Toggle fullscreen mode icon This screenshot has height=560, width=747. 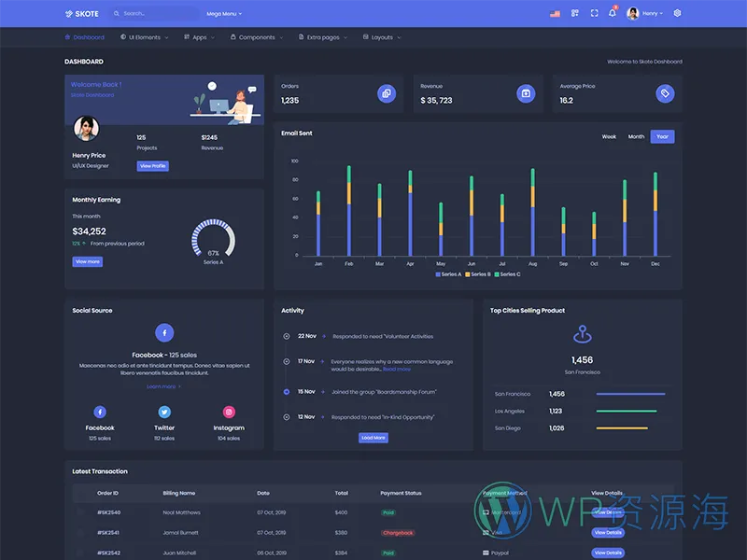[x=594, y=13]
